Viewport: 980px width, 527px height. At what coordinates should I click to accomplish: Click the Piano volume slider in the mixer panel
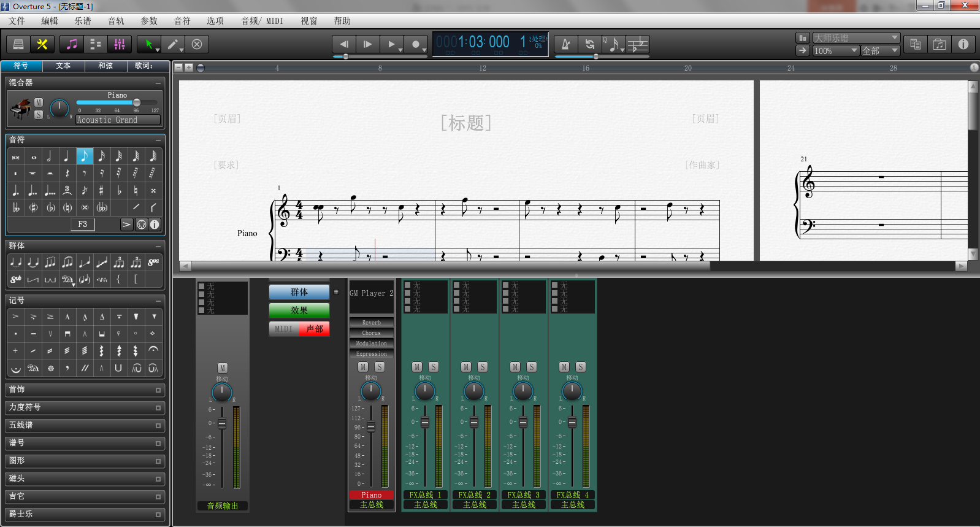pos(137,102)
